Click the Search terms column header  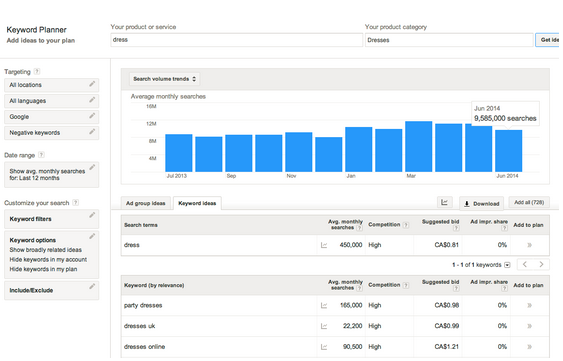click(141, 225)
